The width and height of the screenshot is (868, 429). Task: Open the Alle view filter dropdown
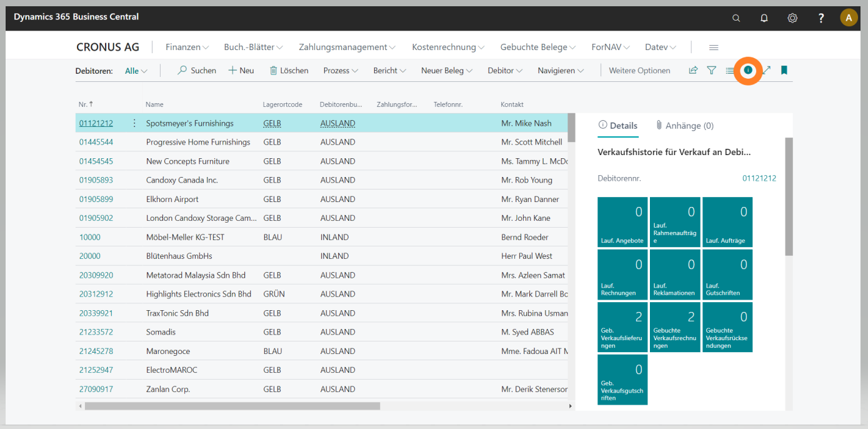[136, 71]
